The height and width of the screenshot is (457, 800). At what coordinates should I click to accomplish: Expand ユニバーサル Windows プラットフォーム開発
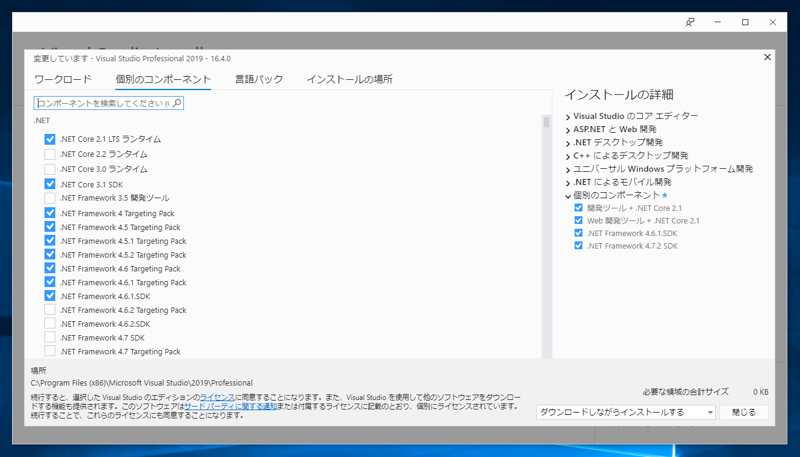[x=568, y=170]
